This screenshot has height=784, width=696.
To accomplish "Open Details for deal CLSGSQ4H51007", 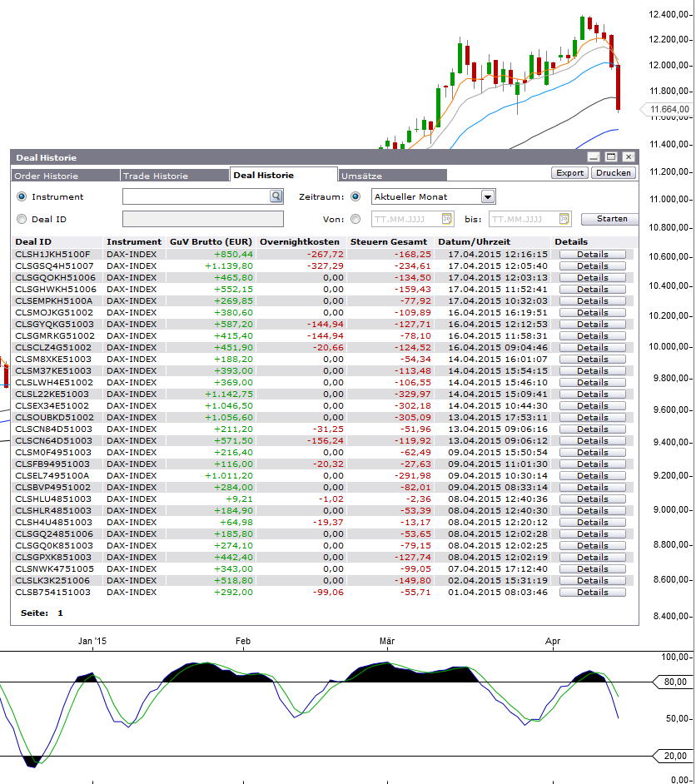I will (593, 266).
